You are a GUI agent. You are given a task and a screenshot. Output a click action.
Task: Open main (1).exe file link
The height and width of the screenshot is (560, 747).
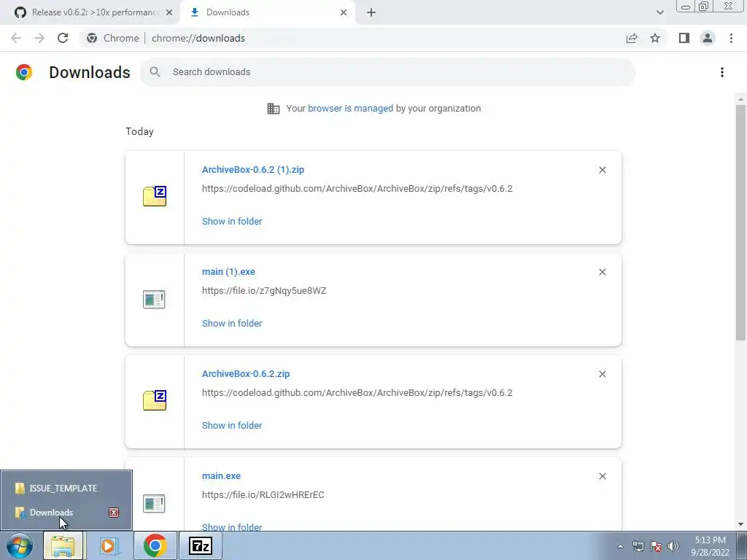[228, 271]
